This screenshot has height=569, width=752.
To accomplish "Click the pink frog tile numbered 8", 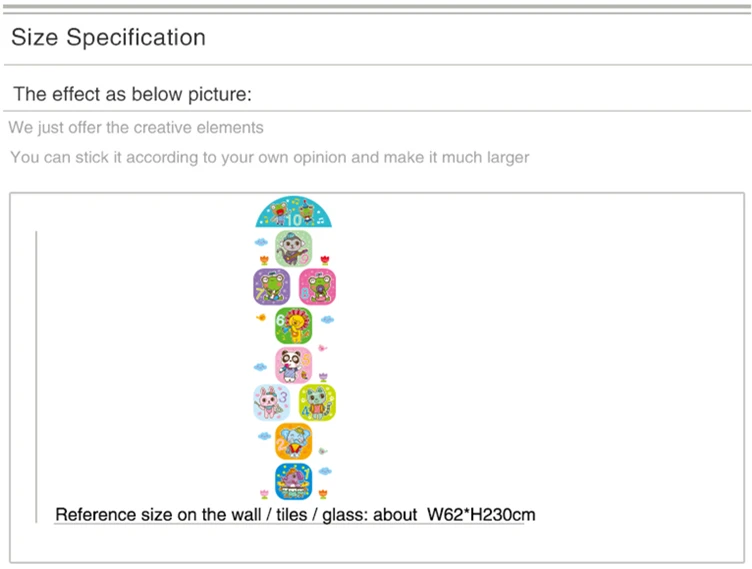I will tap(317, 286).
